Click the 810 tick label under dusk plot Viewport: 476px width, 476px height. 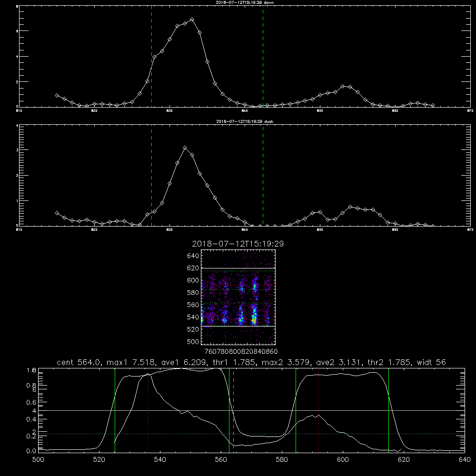coord(19,230)
